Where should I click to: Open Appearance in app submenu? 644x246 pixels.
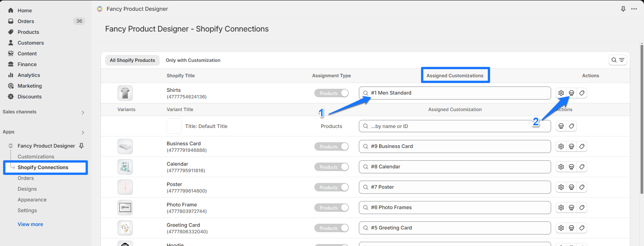tap(32, 199)
